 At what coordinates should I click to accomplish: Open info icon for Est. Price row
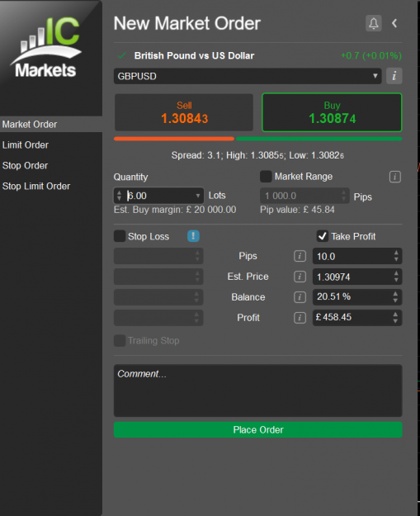coord(300,277)
